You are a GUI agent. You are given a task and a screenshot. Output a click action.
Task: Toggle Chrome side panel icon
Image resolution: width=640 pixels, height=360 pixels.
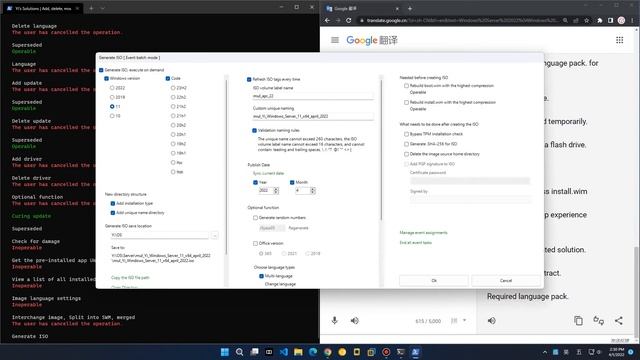(611, 20)
